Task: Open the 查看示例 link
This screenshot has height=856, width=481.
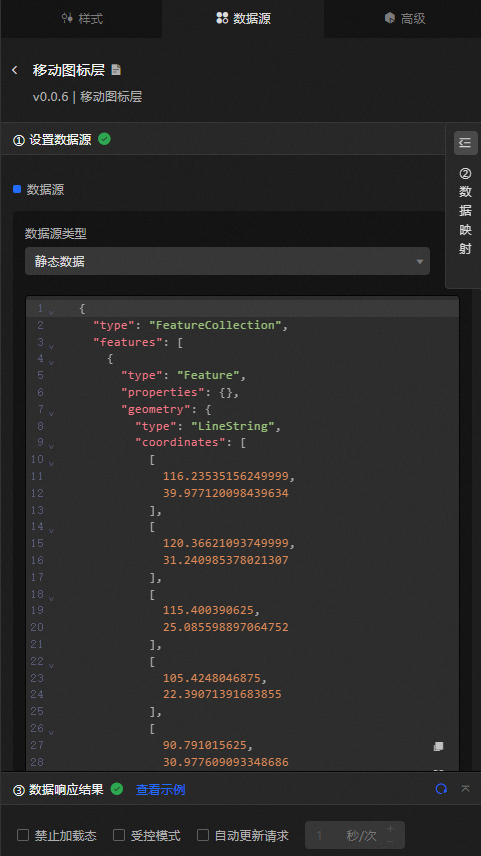Action: pos(161,789)
